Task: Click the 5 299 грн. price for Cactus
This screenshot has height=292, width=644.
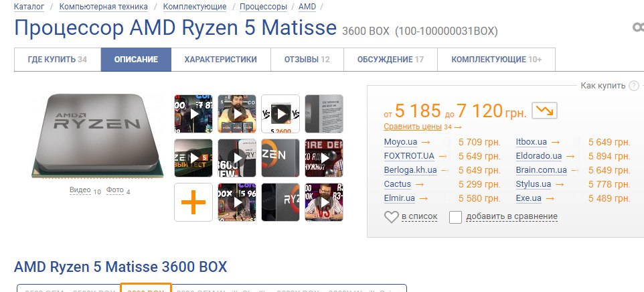Action: 480,185
